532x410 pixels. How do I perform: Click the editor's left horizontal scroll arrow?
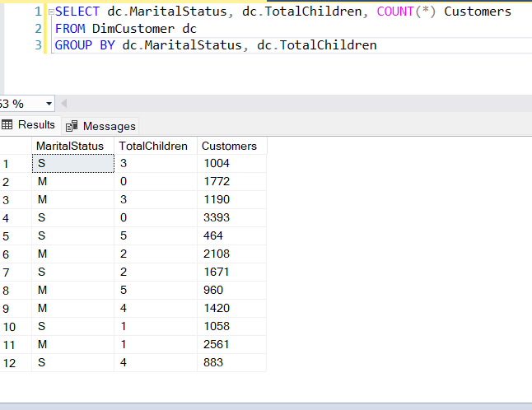coord(64,104)
